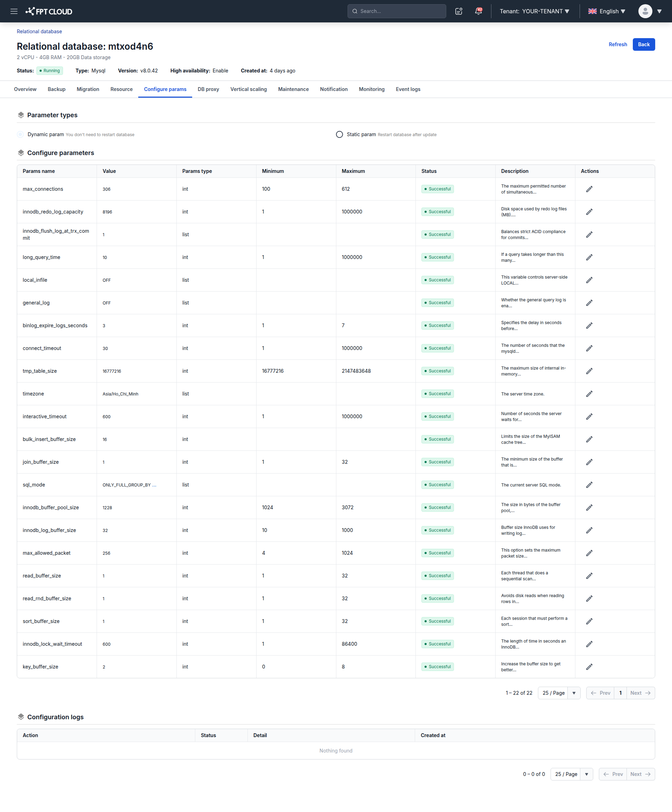Viewport: 672px width, 812px height.
Task: Go to the DB proxy tab
Action: point(208,89)
